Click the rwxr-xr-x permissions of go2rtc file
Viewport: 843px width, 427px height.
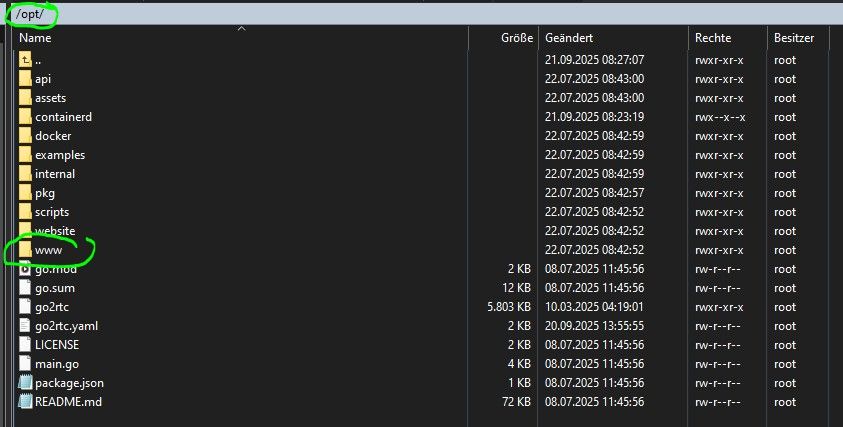719,307
